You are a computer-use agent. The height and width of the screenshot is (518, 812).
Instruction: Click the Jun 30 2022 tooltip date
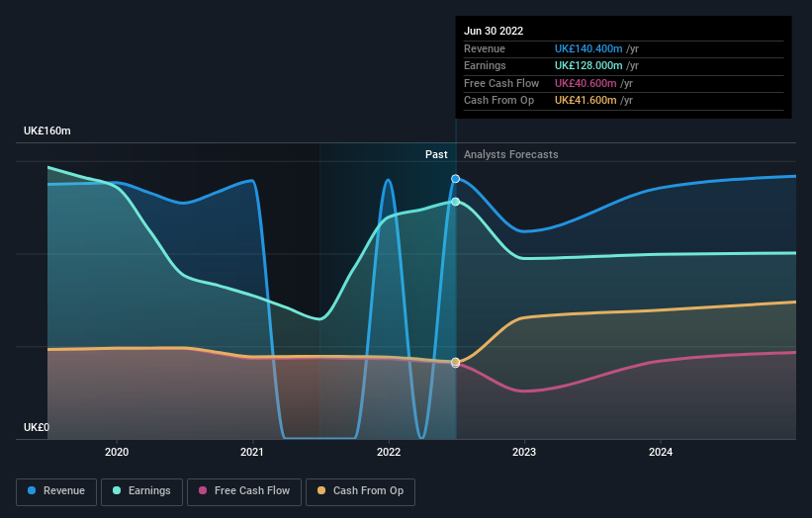pos(494,31)
